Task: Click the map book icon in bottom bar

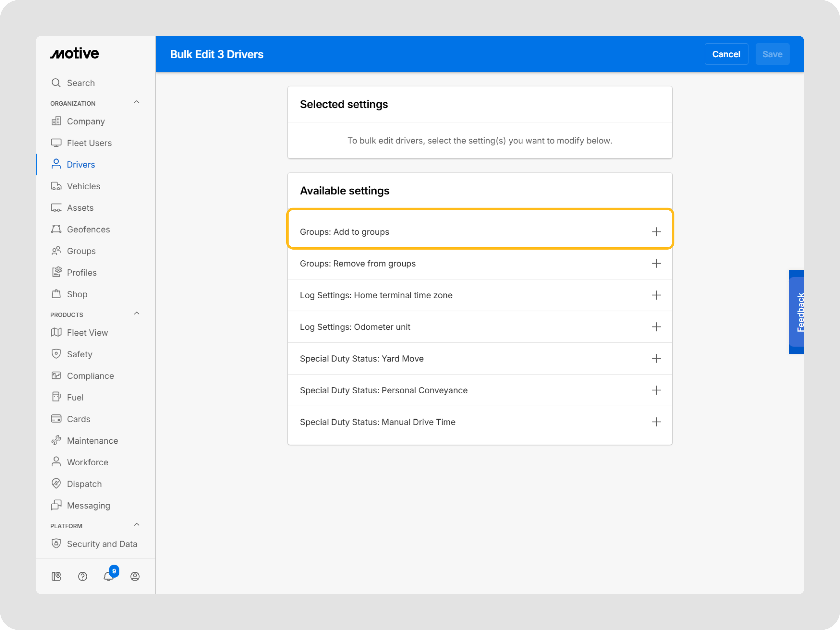Action: (x=56, y=576)
